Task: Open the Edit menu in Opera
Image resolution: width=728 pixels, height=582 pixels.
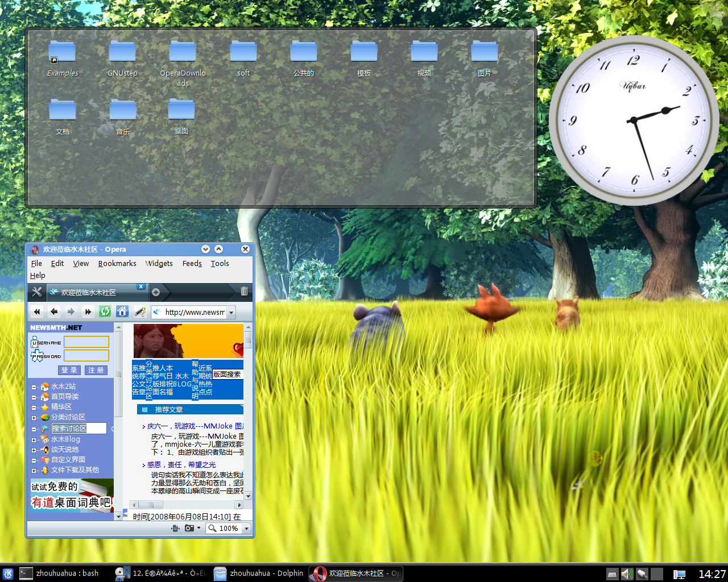Action: point(57,263)
